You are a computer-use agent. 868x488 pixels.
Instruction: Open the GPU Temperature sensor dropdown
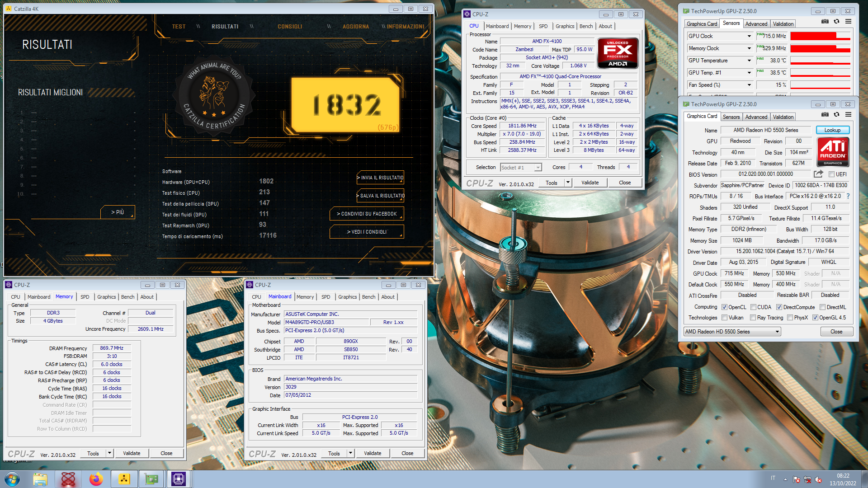pos(749,61)
